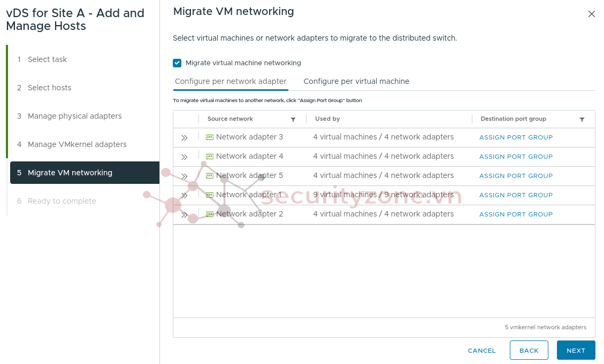Go back using the Back button

(x=529, y=351)
